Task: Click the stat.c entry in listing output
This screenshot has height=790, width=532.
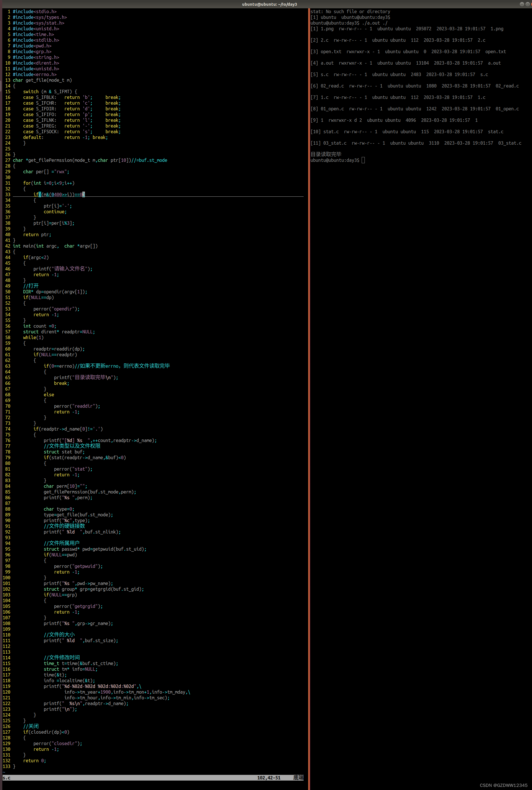Action: tap(331, 132)
